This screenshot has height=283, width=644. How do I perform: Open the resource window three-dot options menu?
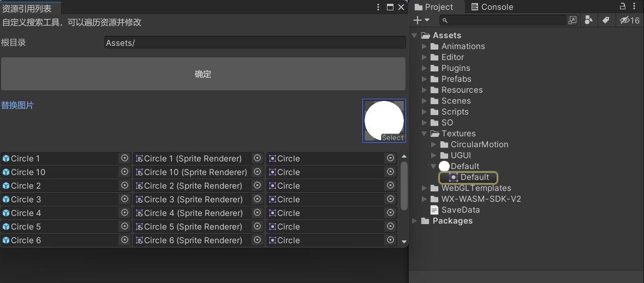click(379, 7)
